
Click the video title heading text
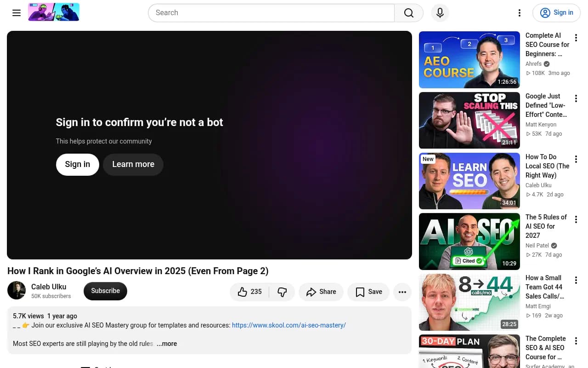pos(138,271)
